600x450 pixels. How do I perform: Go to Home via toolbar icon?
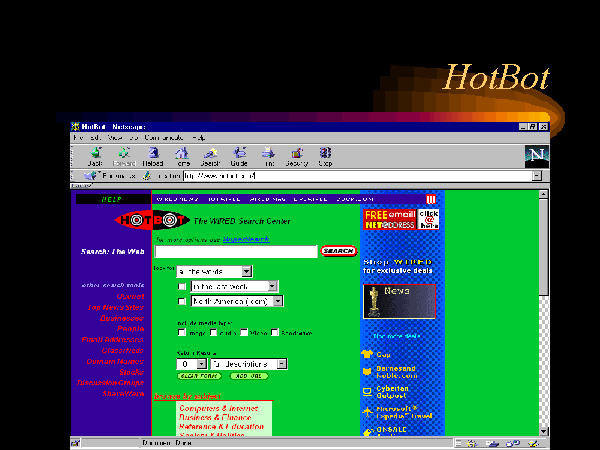182,155
